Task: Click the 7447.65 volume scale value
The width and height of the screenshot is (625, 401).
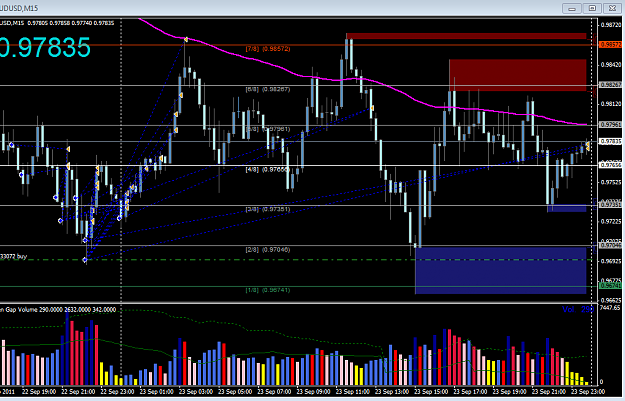Action: click(610, 308)
